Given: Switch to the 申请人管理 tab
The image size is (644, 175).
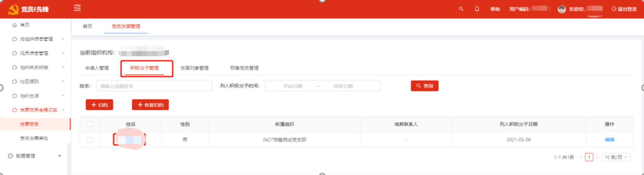Looking at the screenshot, I should (97, 68).
